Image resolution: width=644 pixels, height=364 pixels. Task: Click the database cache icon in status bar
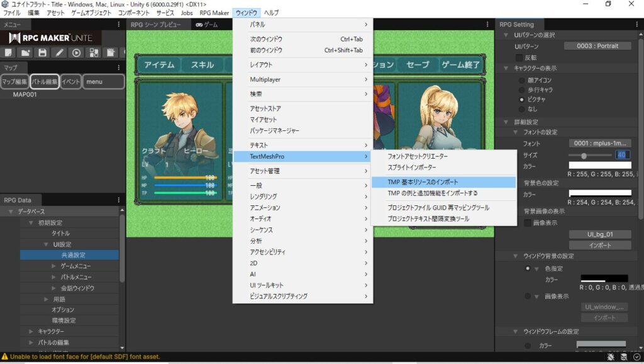pyautogui.click(x=624, y=357)
